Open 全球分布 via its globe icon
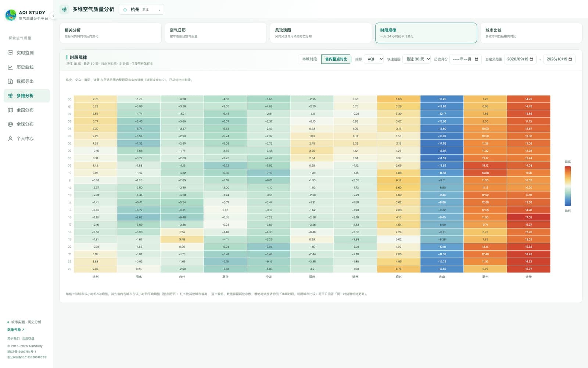Screen dimensions: 588x368 (x=10, y=124)
